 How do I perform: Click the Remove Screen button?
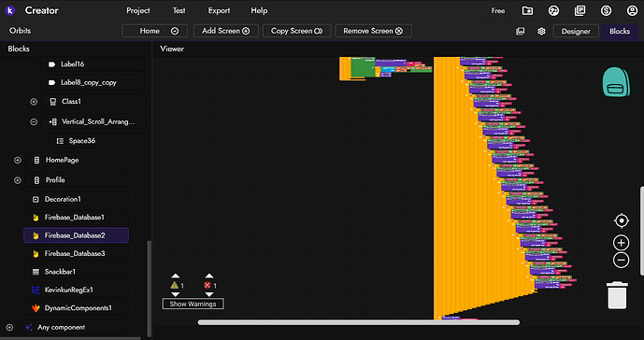click(x=373, y=31)
